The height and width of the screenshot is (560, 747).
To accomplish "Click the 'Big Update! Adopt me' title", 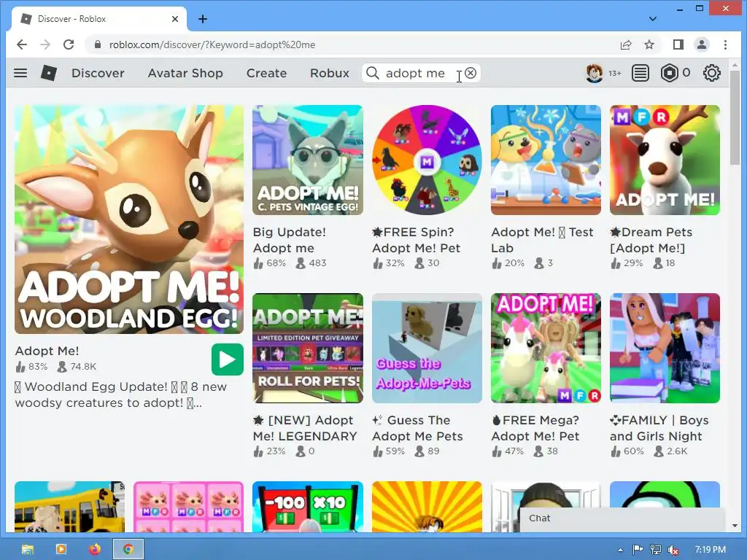I will [290, 240].
